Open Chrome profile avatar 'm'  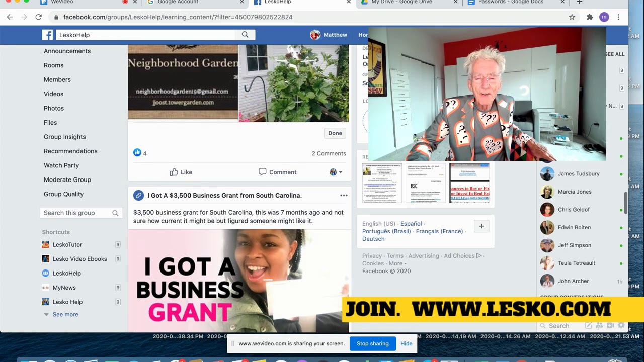tap(604, 17)
